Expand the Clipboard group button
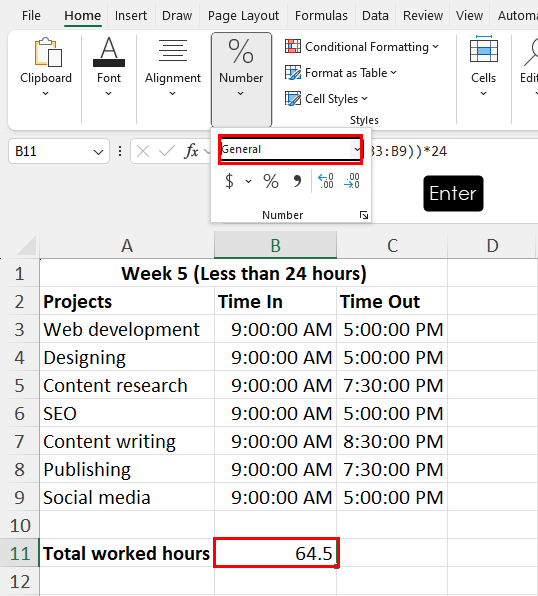Viewport: 538px width, 596px height. coord(46,67)
